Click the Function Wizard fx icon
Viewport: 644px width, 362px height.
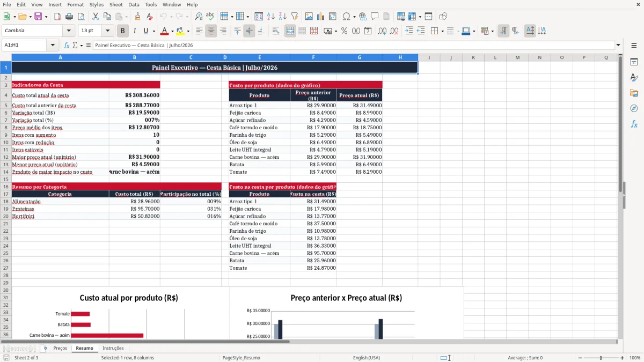pos(67,45)
